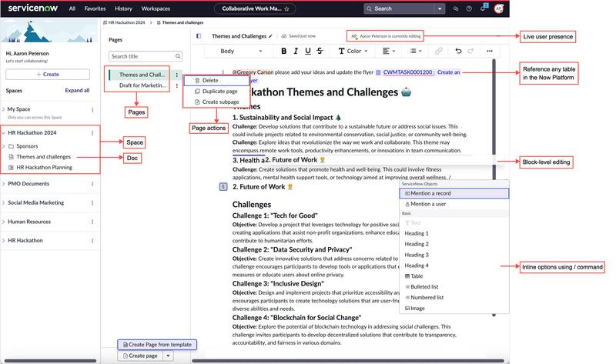Open the Body text style dropdown

pos(241,51)
